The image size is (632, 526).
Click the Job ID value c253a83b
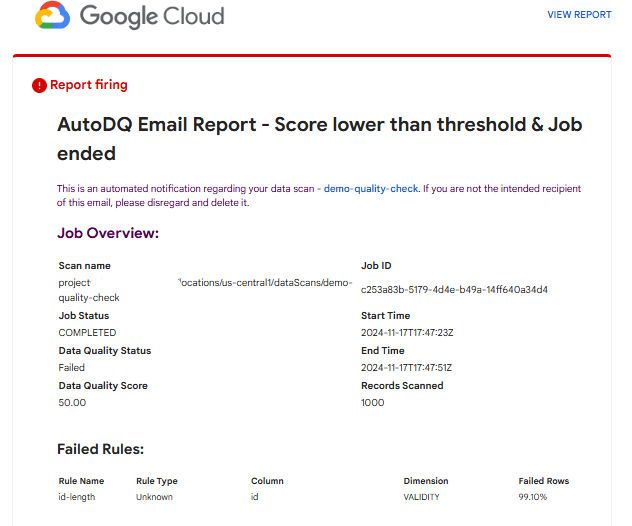(x=454, y=290)
